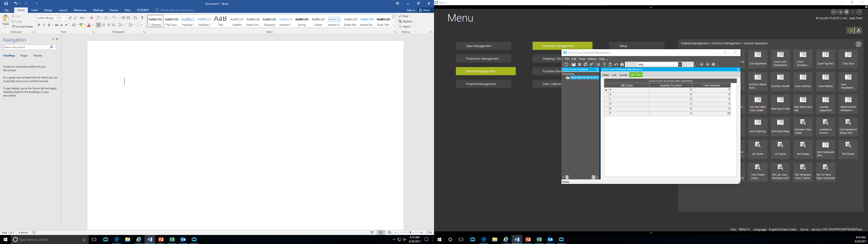This screenshot has width=868, height=244.
Task: Click the Bullets list icon in Word
Action: coord(98,18)
